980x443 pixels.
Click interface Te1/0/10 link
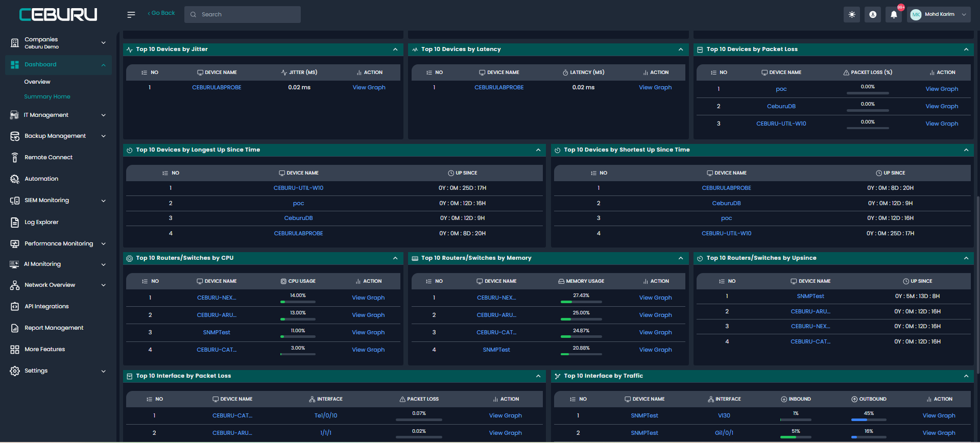click(326, 415)
